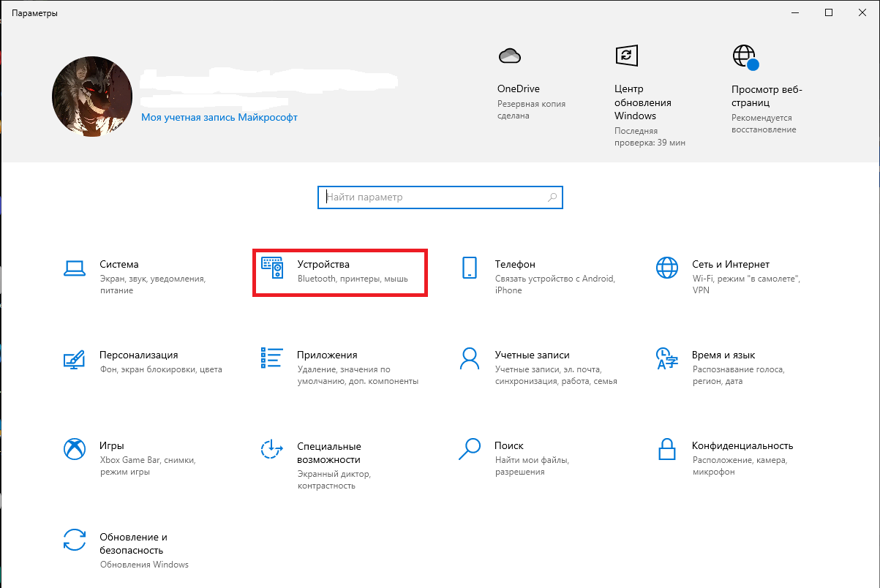Open the Учетные записи person icon

pos(470,358)
